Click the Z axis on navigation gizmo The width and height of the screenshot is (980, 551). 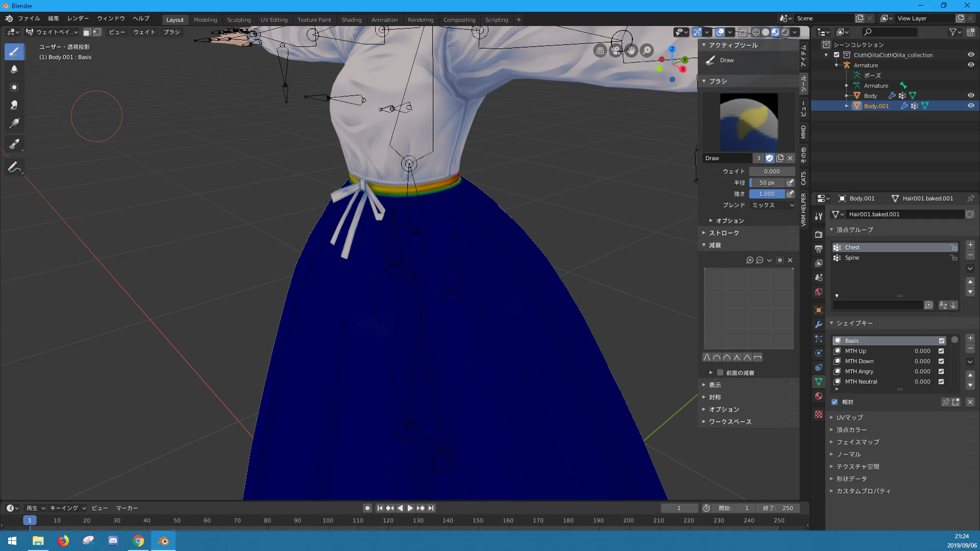(x=672, y=49)
